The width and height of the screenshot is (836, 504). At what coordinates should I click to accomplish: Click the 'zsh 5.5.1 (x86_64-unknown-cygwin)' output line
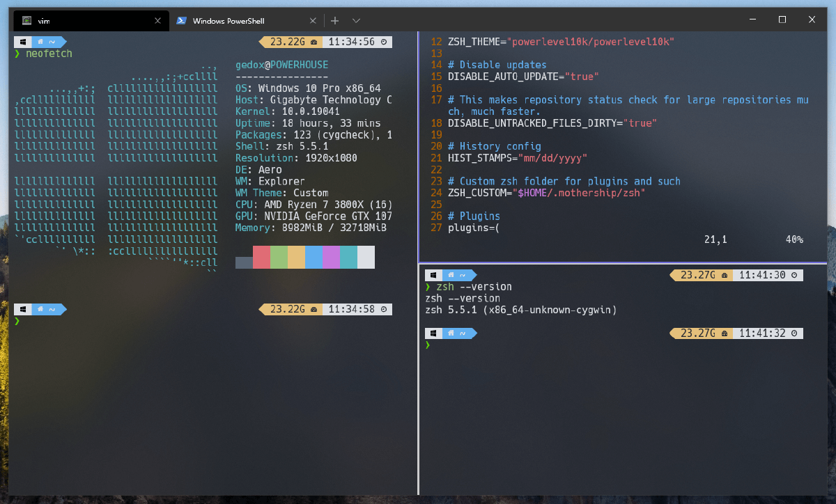520,310
